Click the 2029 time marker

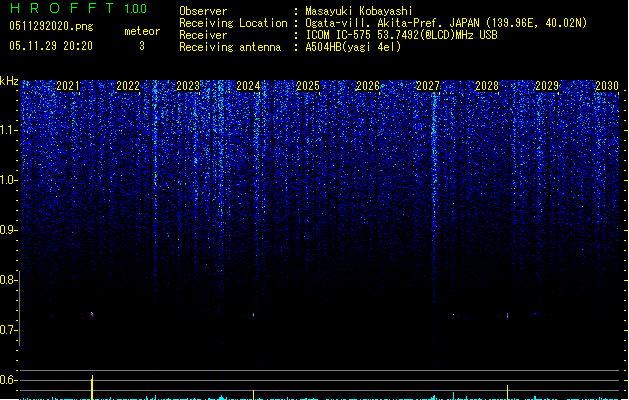point(547,85)
